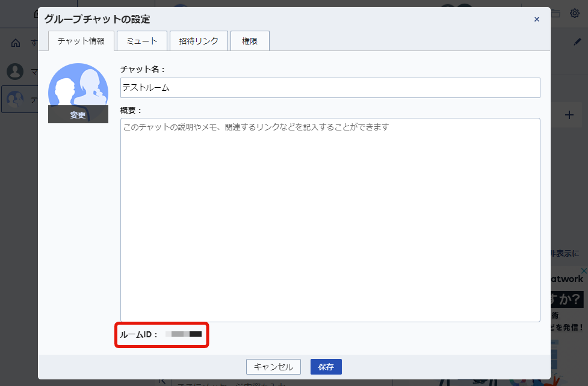Close the group chat settings dialog

[537, 19]
